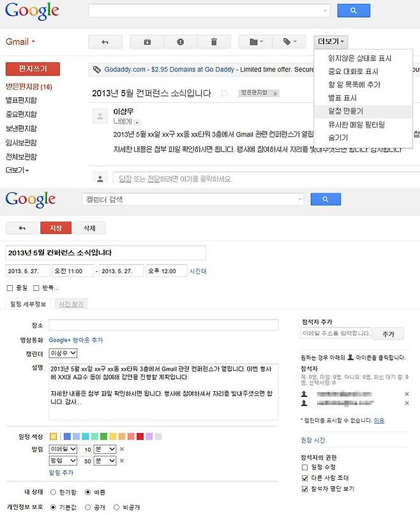Toggle the importance marker beside email subject
Image resolution: width=420 pixels, height=515 pixels.
click(225, 94)
